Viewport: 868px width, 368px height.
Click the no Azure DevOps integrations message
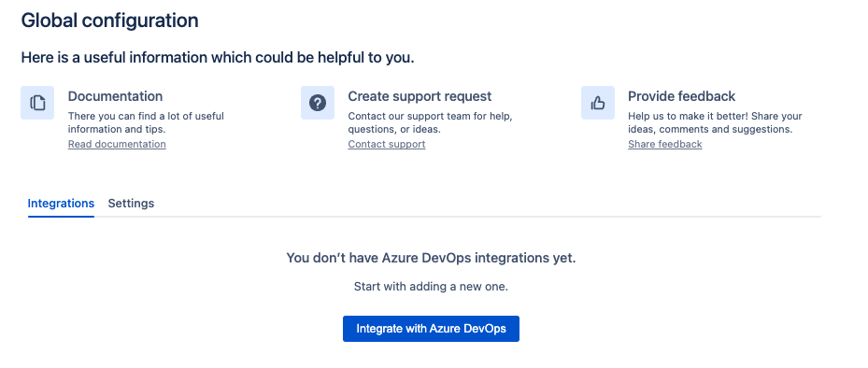432,258
